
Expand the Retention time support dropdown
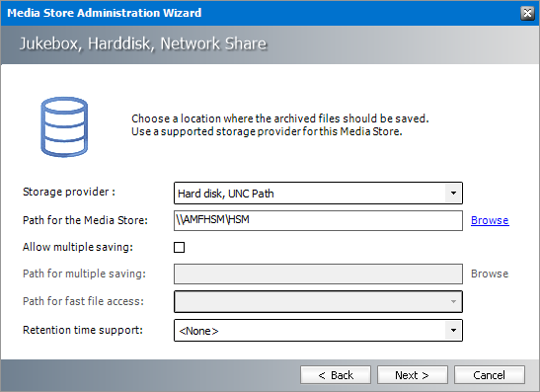[x=318, y=331]
